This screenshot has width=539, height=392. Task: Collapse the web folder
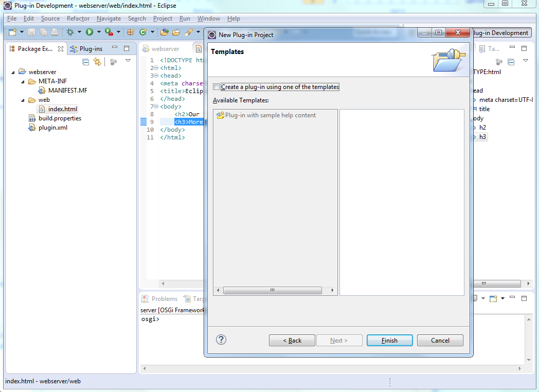coord(23,100)
